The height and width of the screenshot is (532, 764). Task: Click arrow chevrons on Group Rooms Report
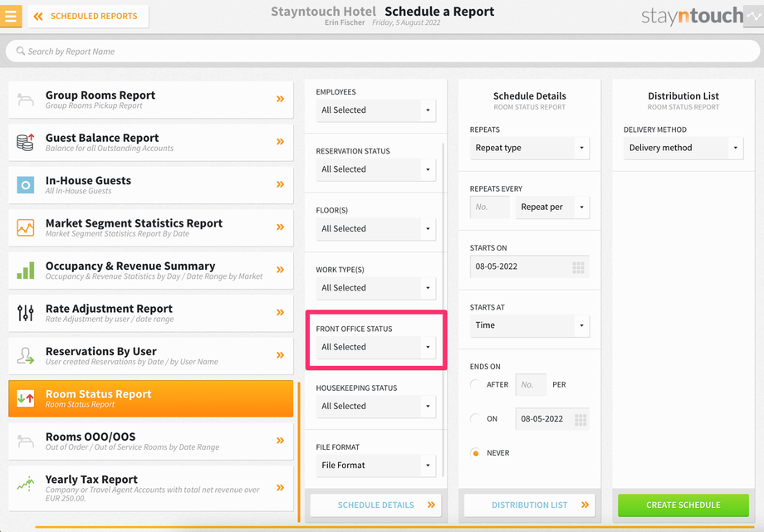point(280,99)
